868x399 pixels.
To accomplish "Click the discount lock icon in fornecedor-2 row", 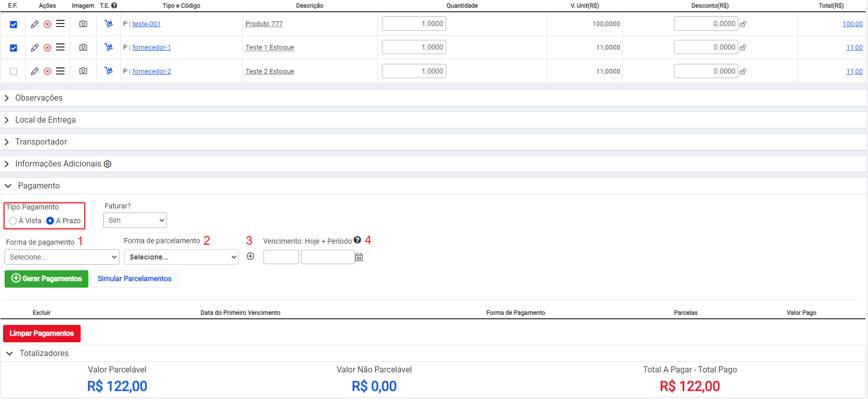I will point(743,72).
